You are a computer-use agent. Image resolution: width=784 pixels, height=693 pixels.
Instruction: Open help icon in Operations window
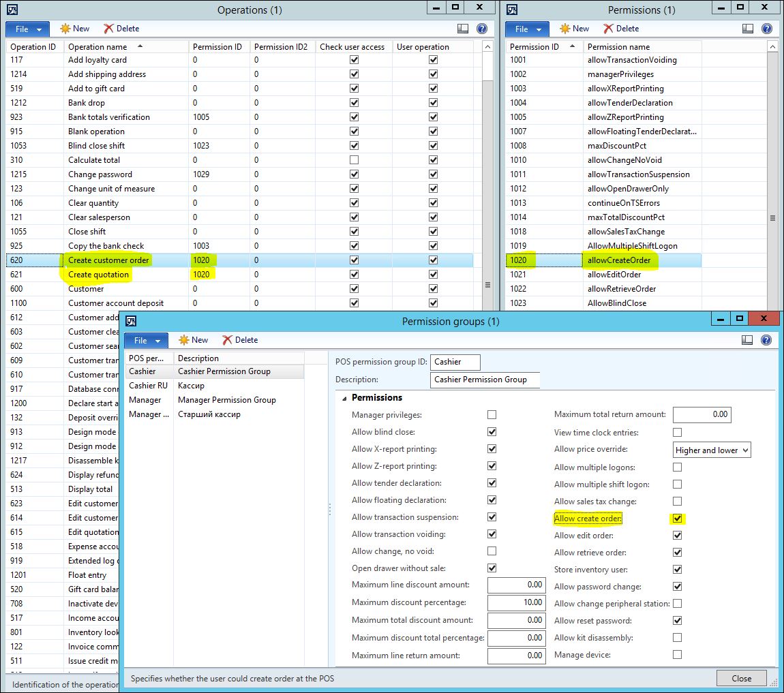click(482, 29)
